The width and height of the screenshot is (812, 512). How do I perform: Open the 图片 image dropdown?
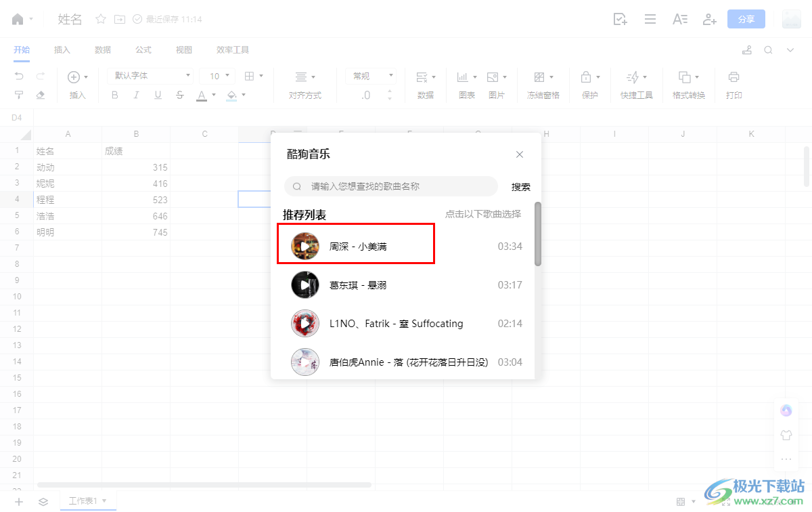(x=497, y=85)
